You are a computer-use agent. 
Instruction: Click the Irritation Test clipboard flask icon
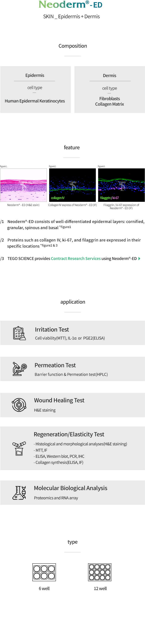tap(19, 333)
